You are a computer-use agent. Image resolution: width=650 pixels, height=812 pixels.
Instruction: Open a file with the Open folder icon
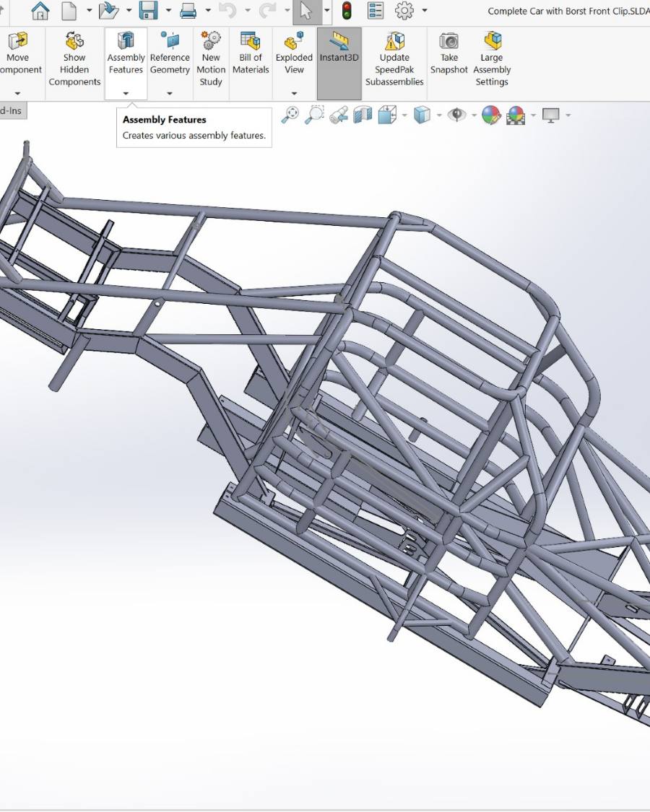pos(108,10)
